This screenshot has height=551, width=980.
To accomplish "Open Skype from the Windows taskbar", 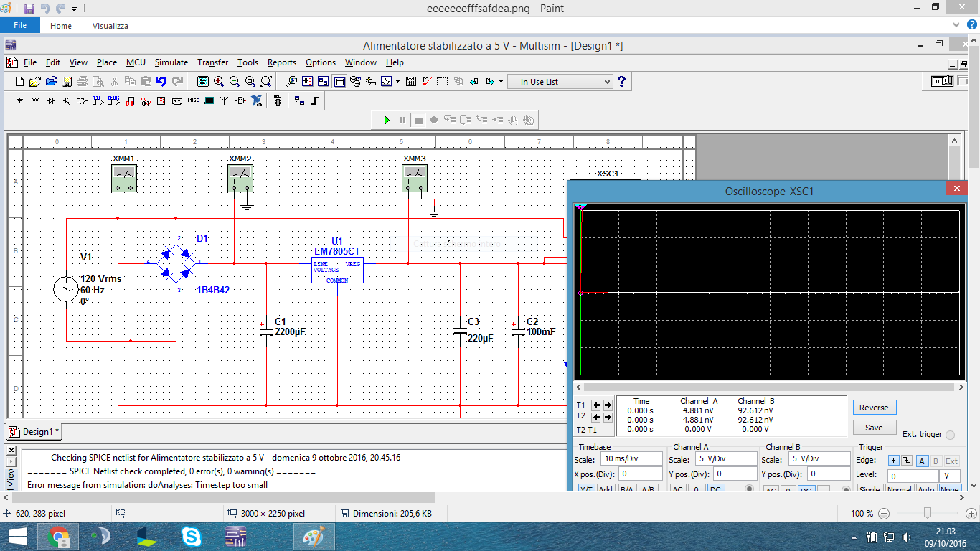I will pyautogui.click(x=192, y=536).
